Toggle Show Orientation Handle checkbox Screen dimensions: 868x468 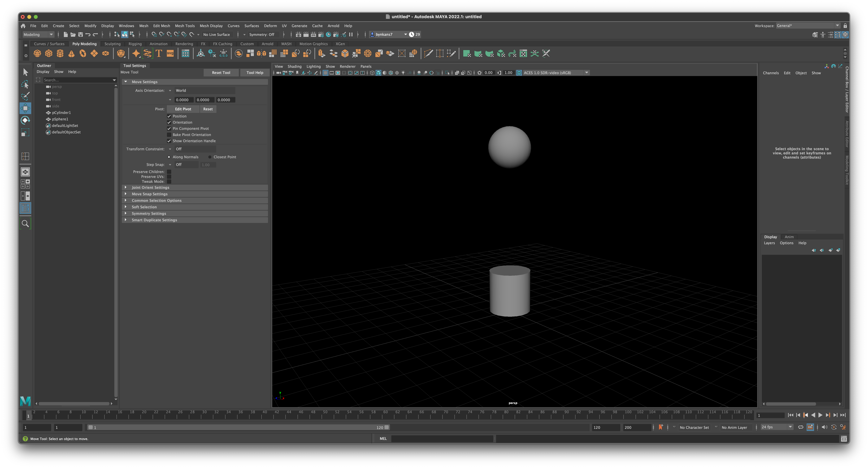(x=169, y=141)
